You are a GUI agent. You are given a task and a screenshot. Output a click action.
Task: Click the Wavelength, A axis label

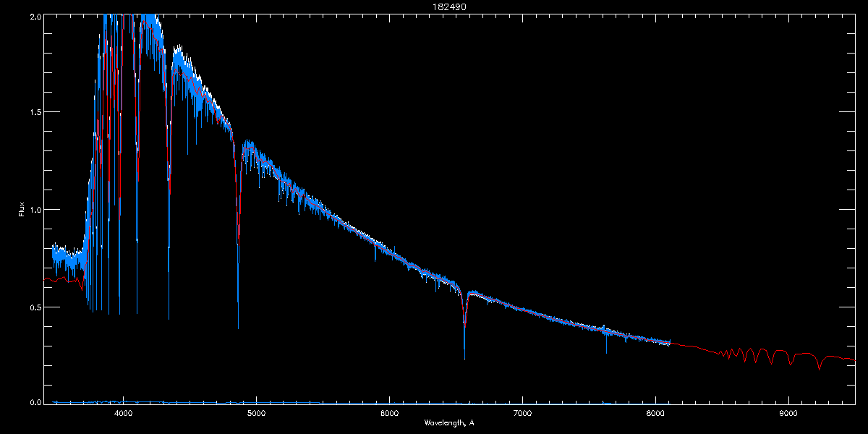(x=449, y=423)
